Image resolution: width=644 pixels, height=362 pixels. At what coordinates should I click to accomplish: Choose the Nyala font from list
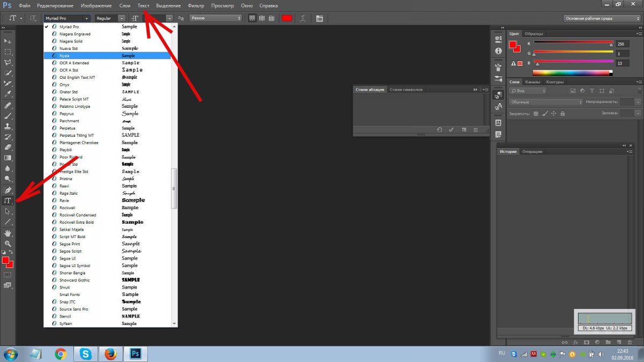point(107,56)
